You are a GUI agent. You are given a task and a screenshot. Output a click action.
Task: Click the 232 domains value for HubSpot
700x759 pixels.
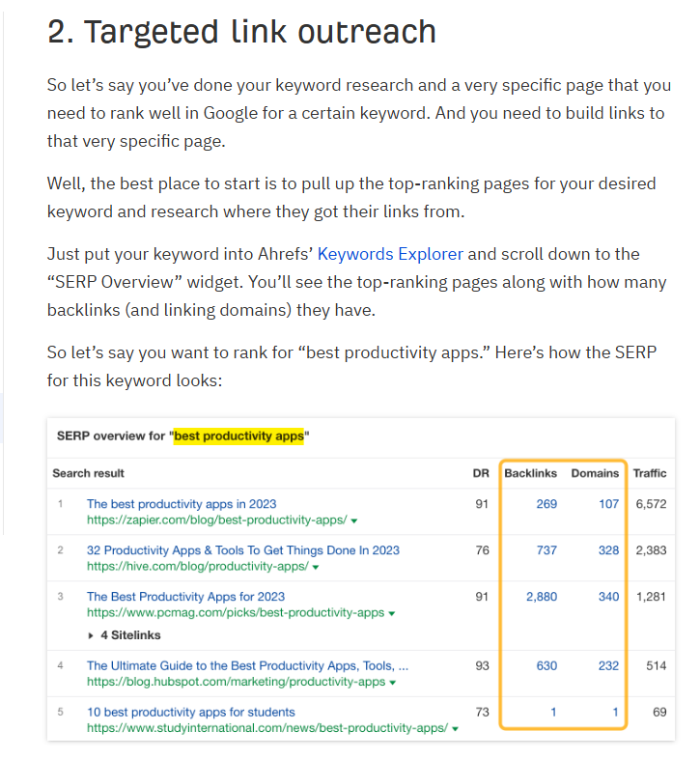click(608, 665)
